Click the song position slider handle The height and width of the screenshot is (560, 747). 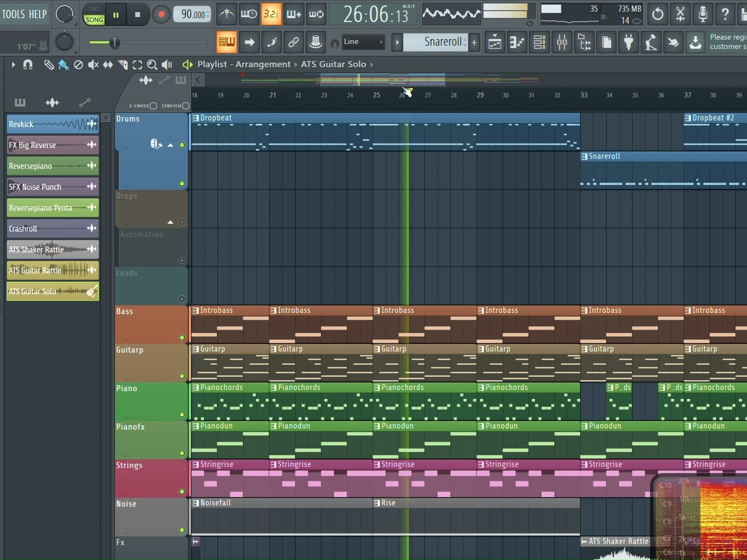tap(114, 42)
